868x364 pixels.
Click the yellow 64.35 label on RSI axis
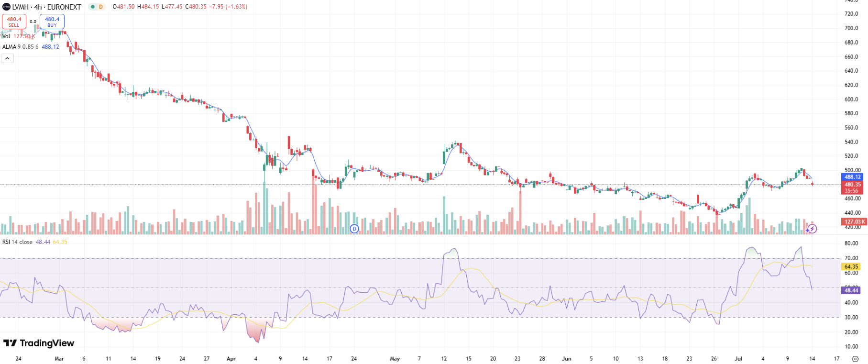click(x=851, y=267)
